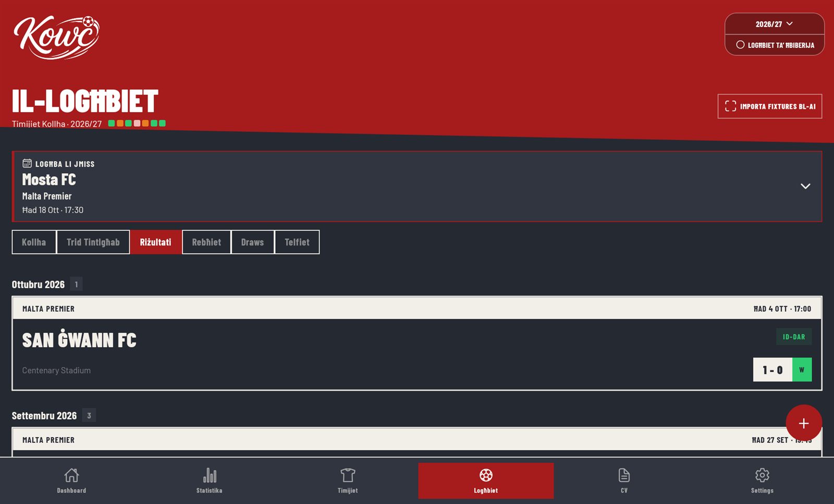834x504 pixels.
Task: Click the Kowc logo
Action: point(56,37)
